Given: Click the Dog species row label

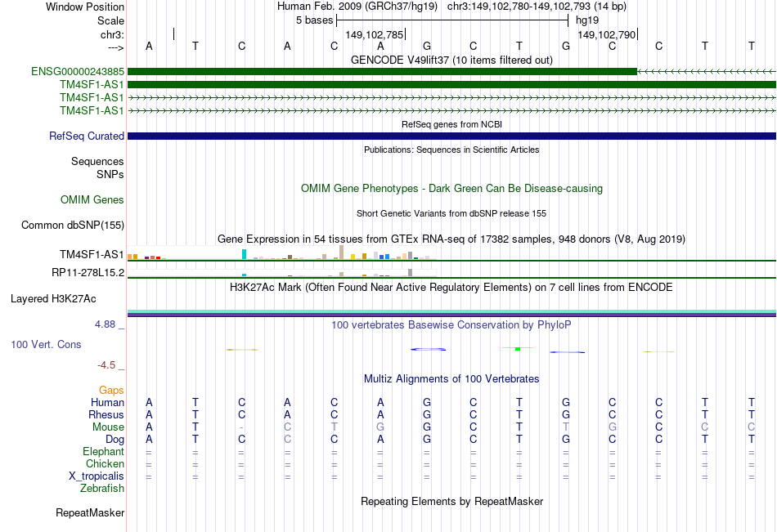Looking at the screenshot, I should point(115,440).
